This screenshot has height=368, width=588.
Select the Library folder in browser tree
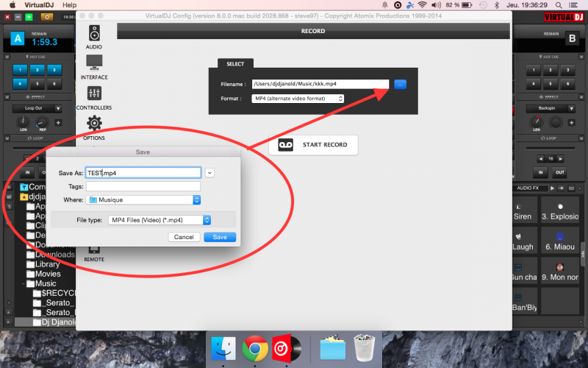pyautogui.click(x=43, y=264)
